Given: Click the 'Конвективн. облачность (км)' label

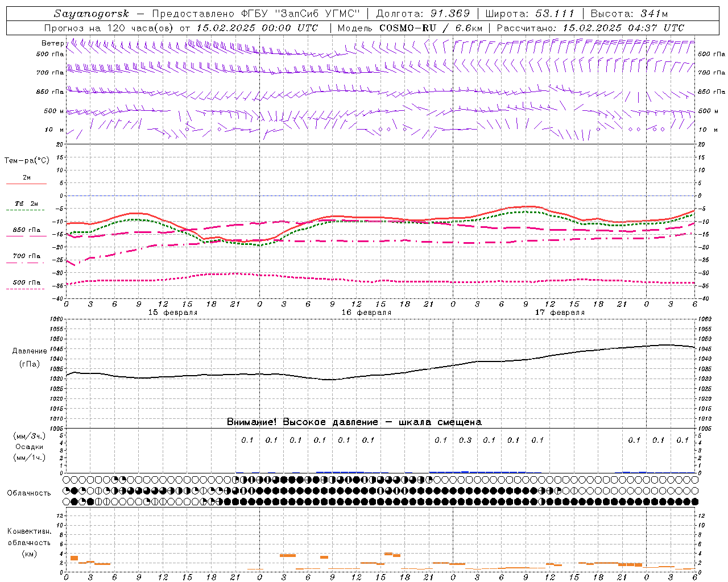Looking at the screenshot, I should coord(29,542).
